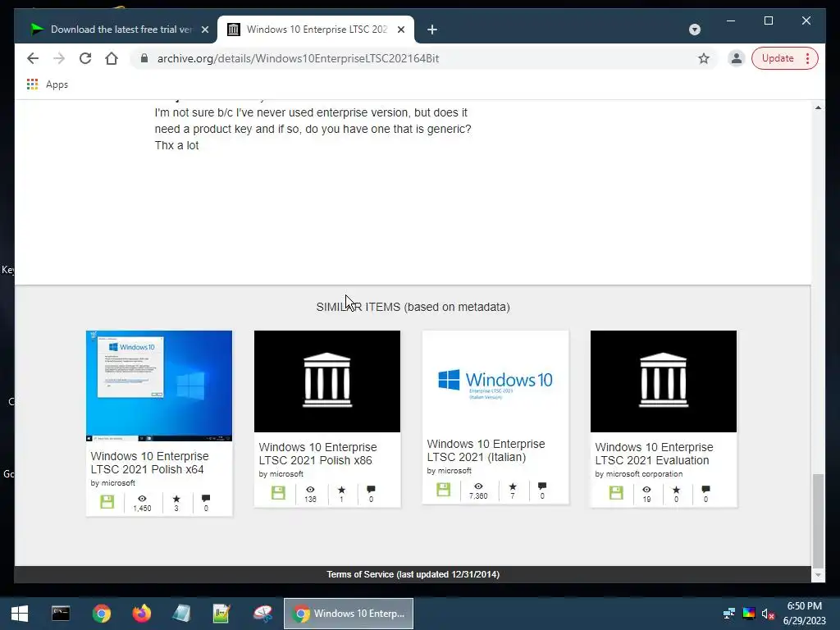Click the Windows 10 Enterprise LTSC 2021 Polish x64 title
Viewport: 840px width, 630px height.
149,463
